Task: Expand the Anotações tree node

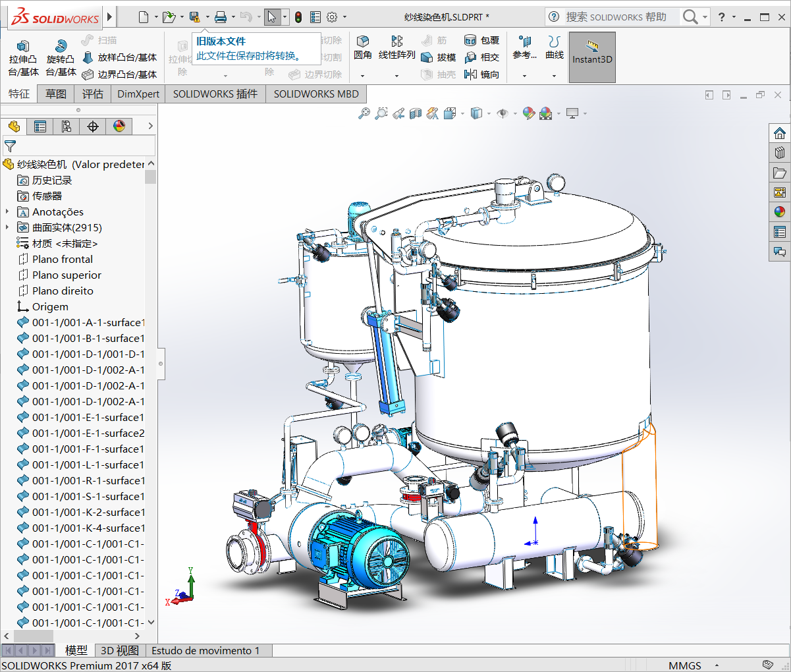Action: pyautogui.click(x=7, y=211)
